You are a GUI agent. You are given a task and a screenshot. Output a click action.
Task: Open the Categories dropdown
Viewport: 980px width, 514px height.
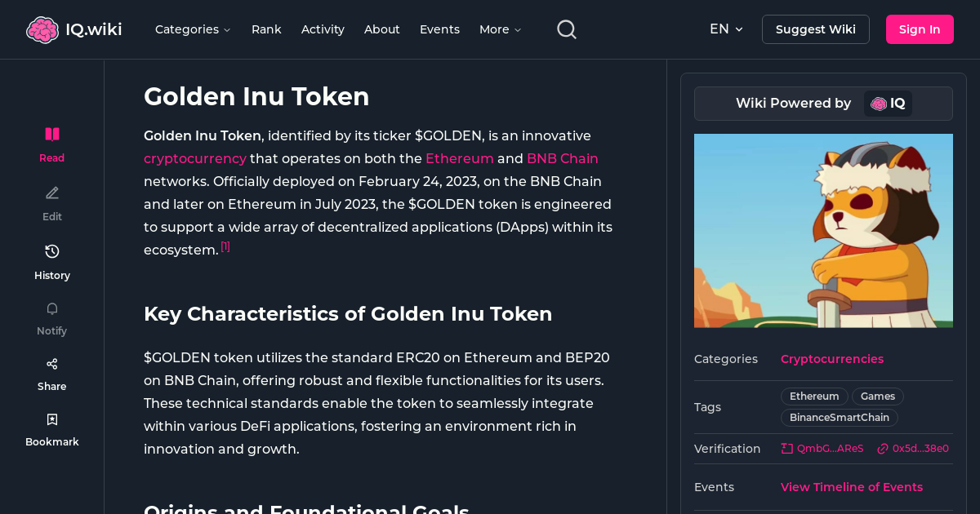point(193,29)
